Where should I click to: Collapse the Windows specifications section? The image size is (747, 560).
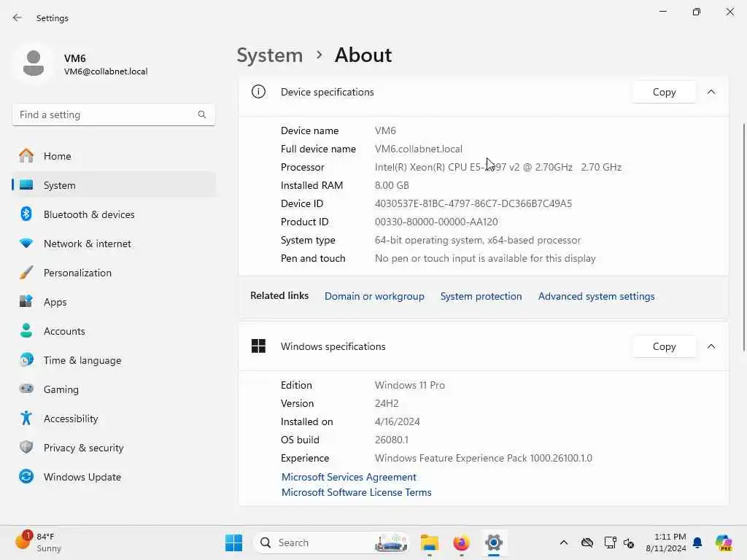point(711,346)
